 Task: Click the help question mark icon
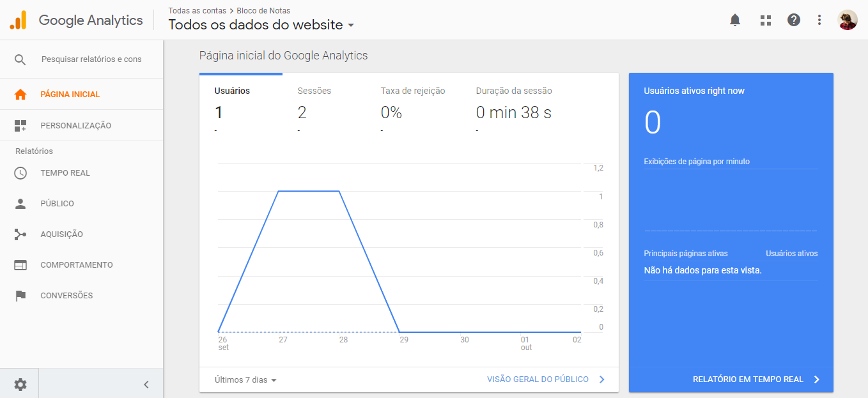click(x=793, y=20)
